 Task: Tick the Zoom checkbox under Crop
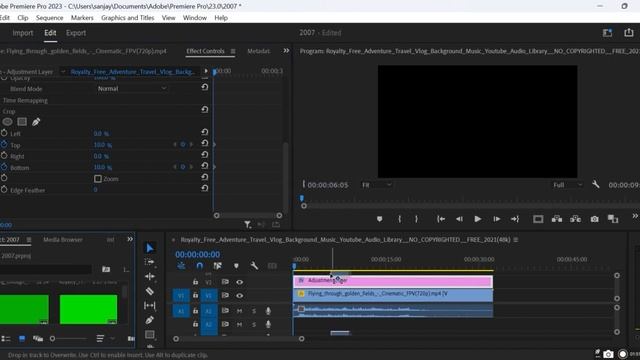point(98,179)
